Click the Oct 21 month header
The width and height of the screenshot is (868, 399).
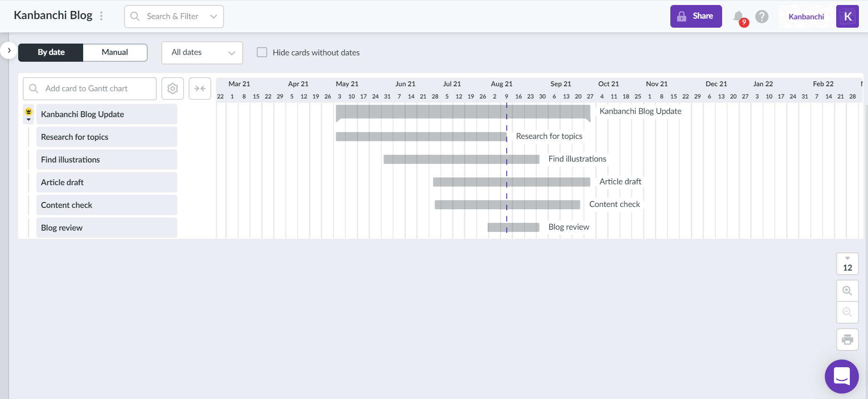click(x=609, y=84)
